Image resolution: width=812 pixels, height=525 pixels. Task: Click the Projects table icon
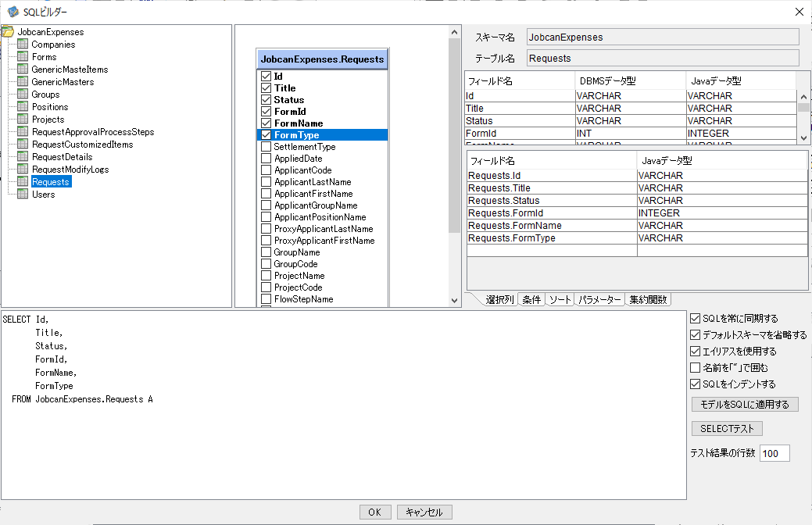pyautogui.click(x=23, y=119)
